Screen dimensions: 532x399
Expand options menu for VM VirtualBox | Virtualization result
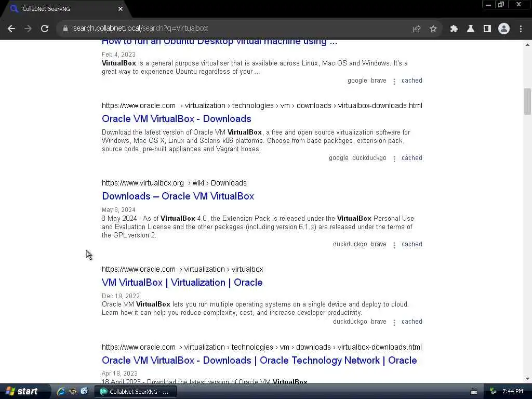point(394,322)
